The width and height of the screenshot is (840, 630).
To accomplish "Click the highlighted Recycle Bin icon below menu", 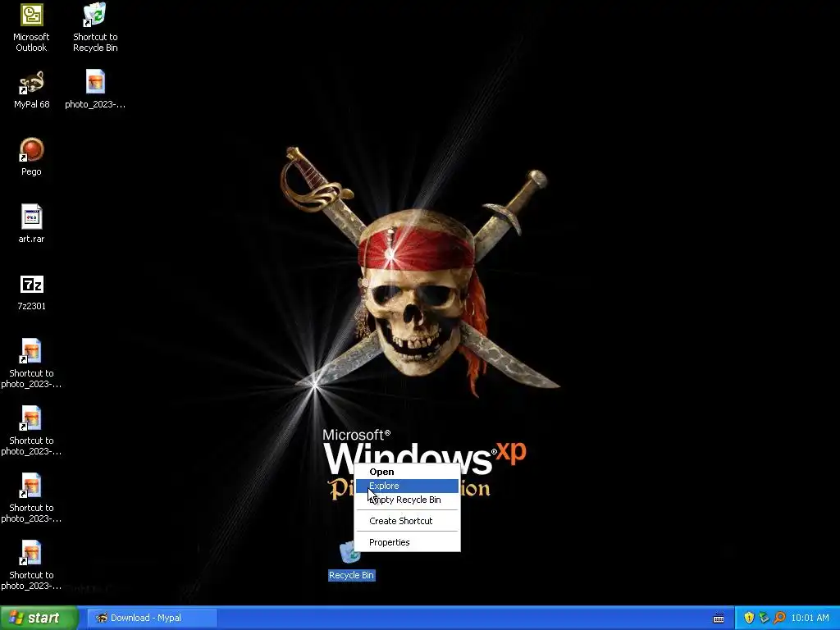I will click(351, 560).
